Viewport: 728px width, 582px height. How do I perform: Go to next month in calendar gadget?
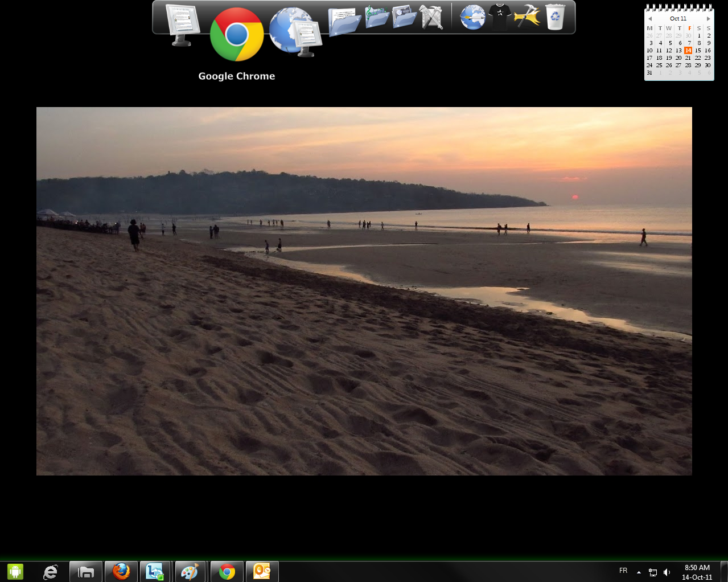(708, 19)
